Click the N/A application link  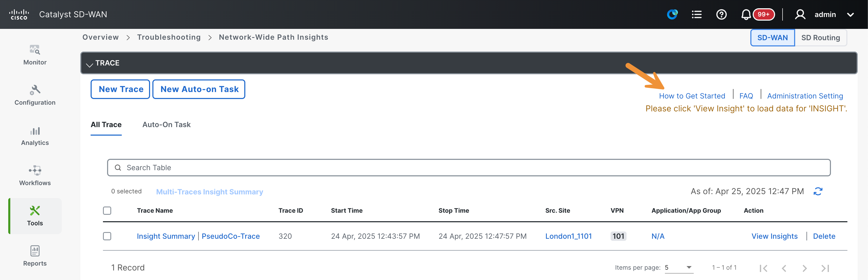tap(658, 236)
